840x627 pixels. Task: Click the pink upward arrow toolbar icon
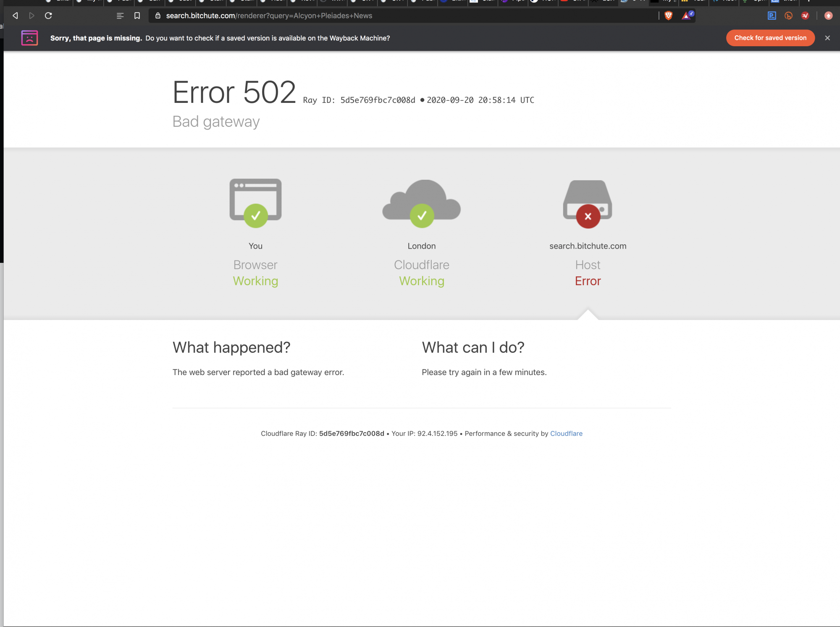(x=828, y=16)
